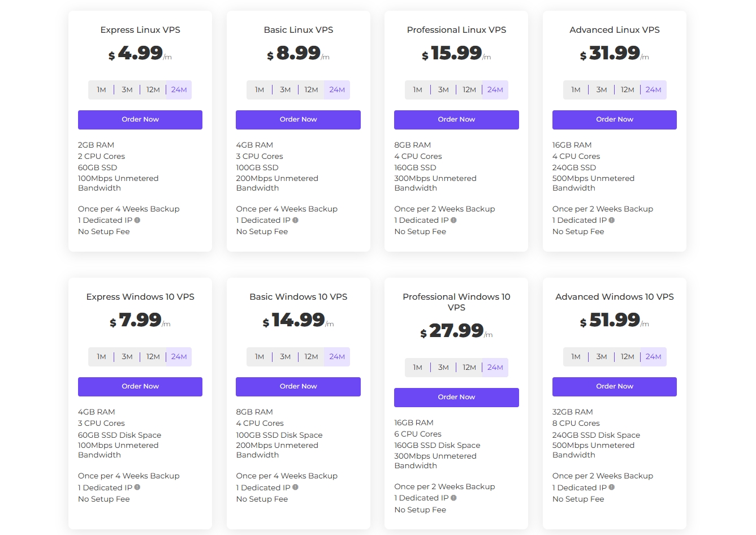
Task: Click info icon beside Express Linux Dedicated IP
Action: point(137,221)
